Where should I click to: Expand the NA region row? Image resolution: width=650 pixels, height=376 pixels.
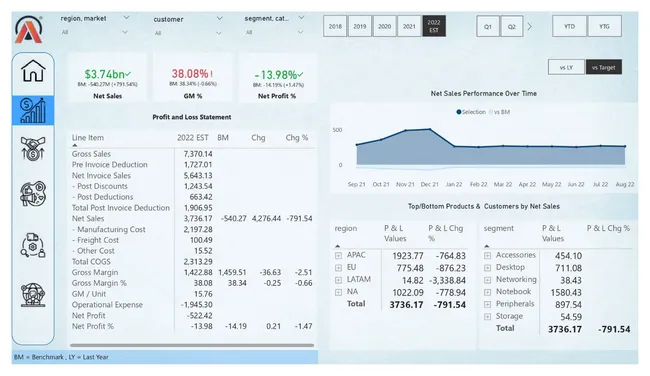coord(338,292)
